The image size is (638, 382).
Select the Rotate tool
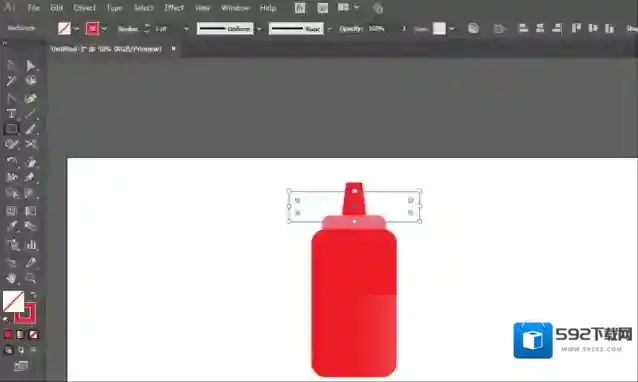coord(11,162)
